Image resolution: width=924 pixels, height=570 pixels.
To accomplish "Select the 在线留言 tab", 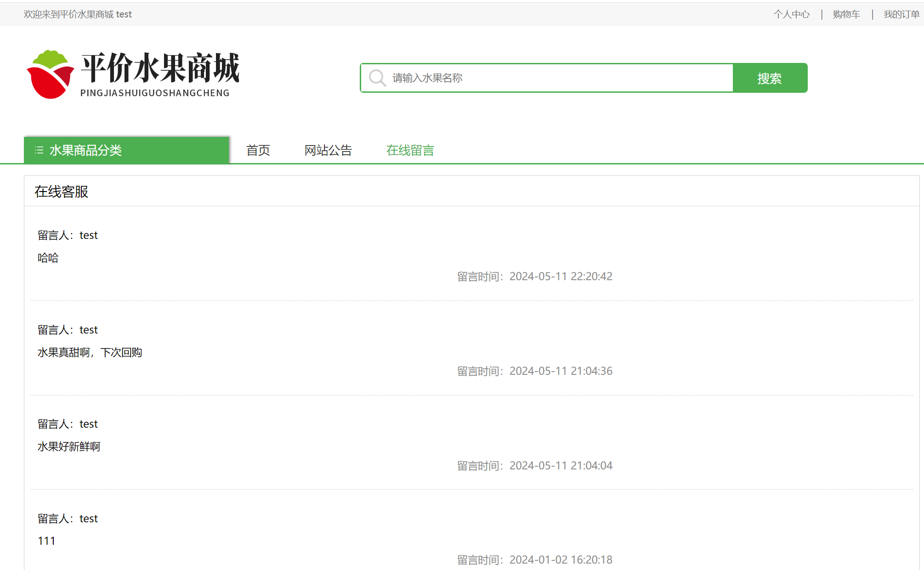I will tap(410, 150).
